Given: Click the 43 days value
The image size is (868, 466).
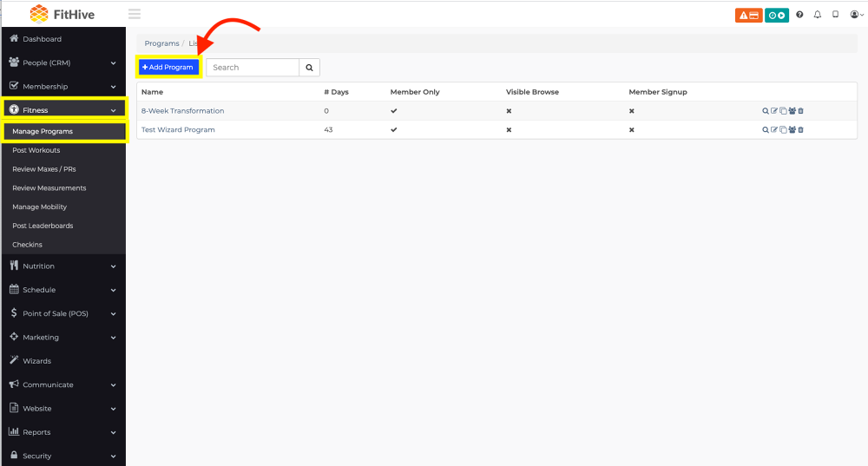Looking at the screenshot, I should point(328,129).
